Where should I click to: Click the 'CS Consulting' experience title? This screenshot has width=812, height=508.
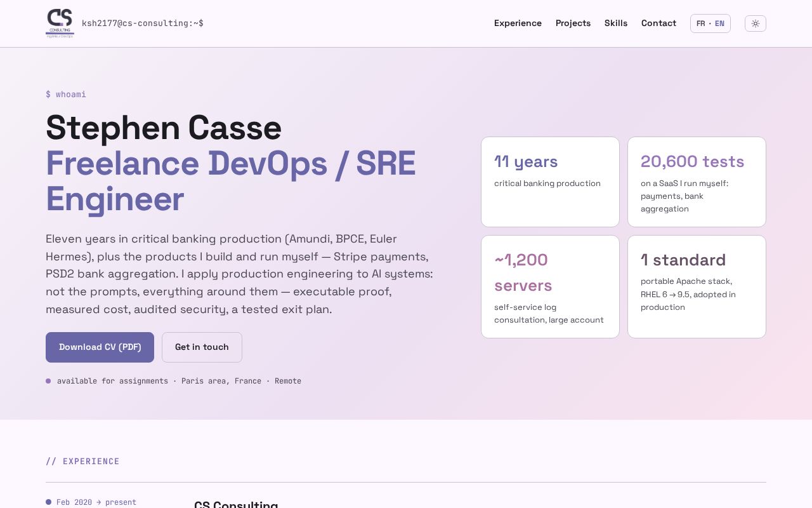[236, 504]
